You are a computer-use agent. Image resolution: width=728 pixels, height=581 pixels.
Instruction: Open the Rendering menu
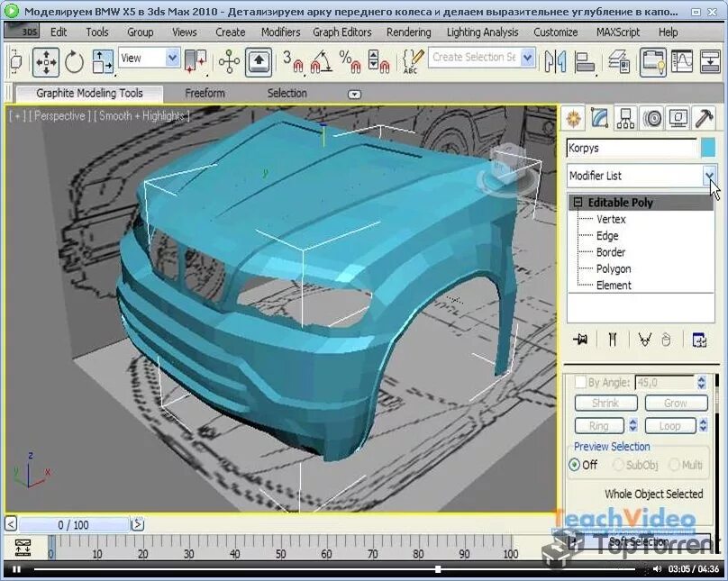click(x=408, y=32)
